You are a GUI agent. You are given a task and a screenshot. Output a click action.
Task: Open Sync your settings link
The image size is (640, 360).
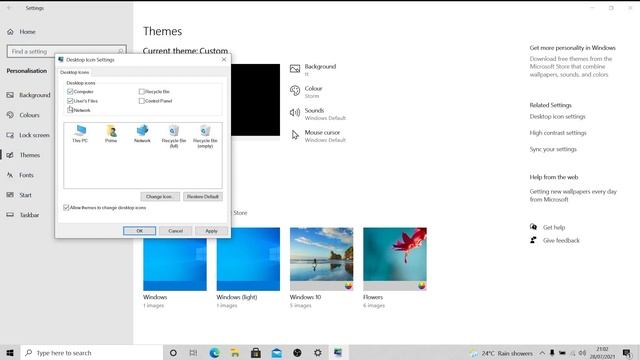click(553, 149)
